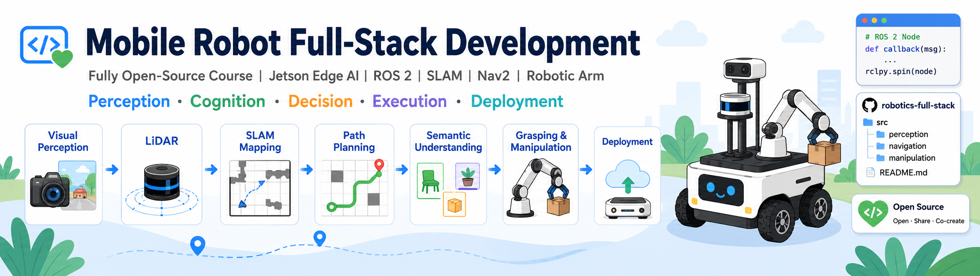
Task: Click the yellow dot in the code window
Action: click(x=874, y=20)
